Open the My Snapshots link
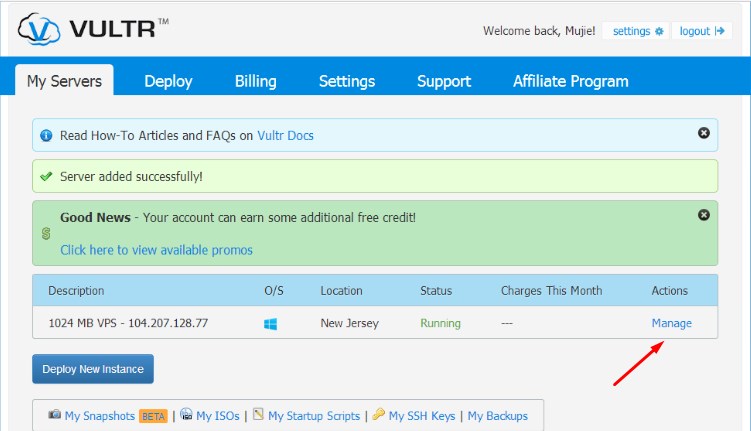Viewport: 751px width, 431px height. [100, 416]
